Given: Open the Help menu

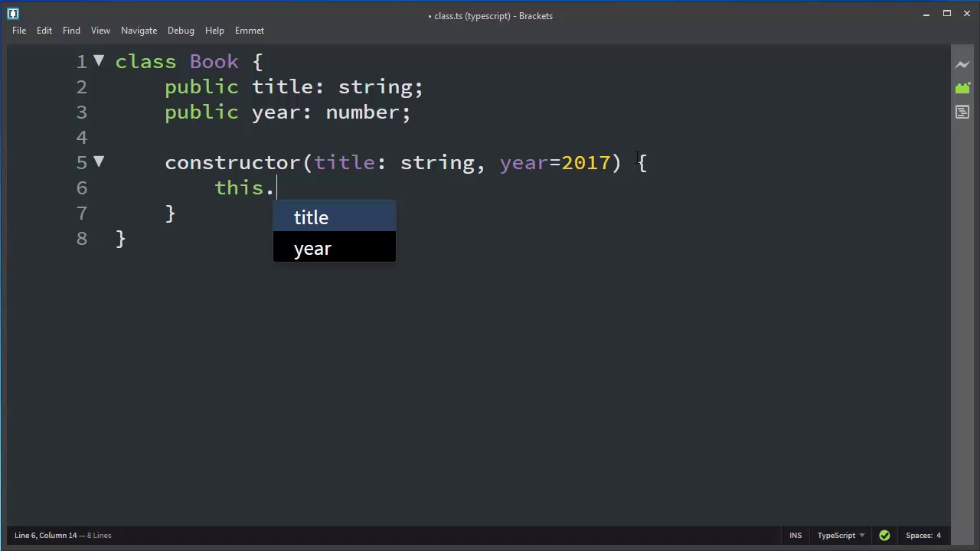Looking at the screenshot, I should (214, 31).
